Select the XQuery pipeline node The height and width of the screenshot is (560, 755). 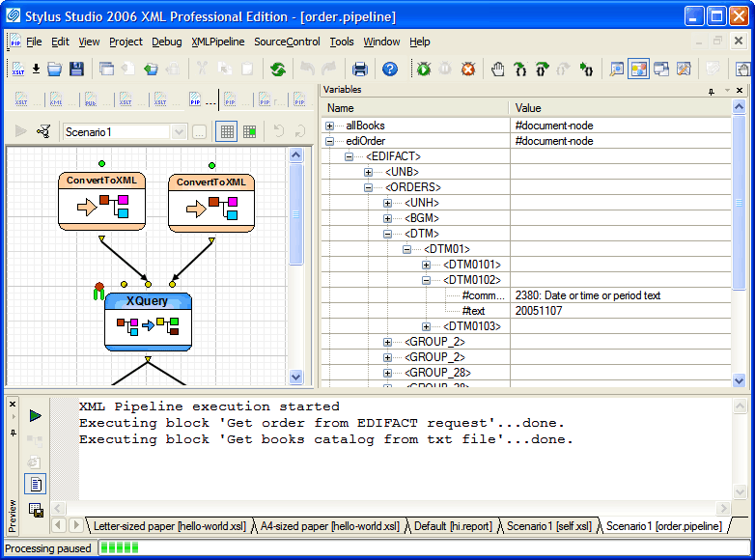coord(148,322)
